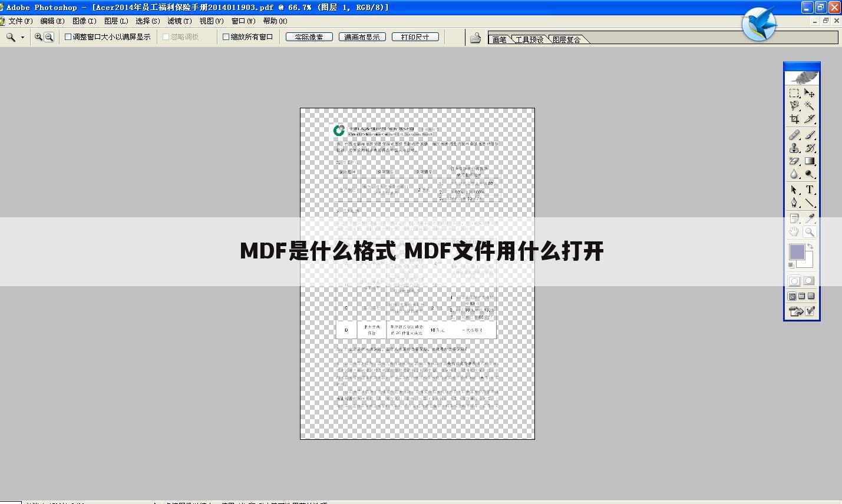Image resolution: width=842 pixels, height=504 pixels.
Task: Choose Full Screen mode button
Action: [811, 296]
